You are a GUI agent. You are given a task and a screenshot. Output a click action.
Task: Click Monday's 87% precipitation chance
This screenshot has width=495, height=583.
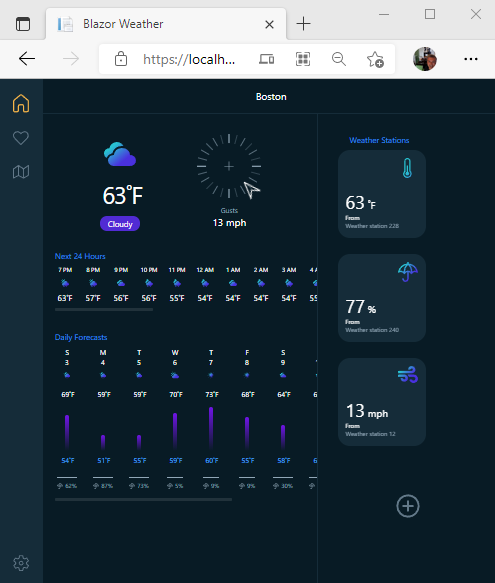[103, 486]
